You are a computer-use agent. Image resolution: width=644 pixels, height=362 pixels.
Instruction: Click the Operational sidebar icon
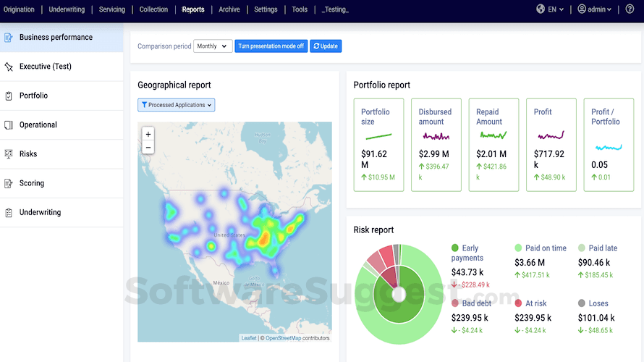pyautogui.click(x=9, y=125)
